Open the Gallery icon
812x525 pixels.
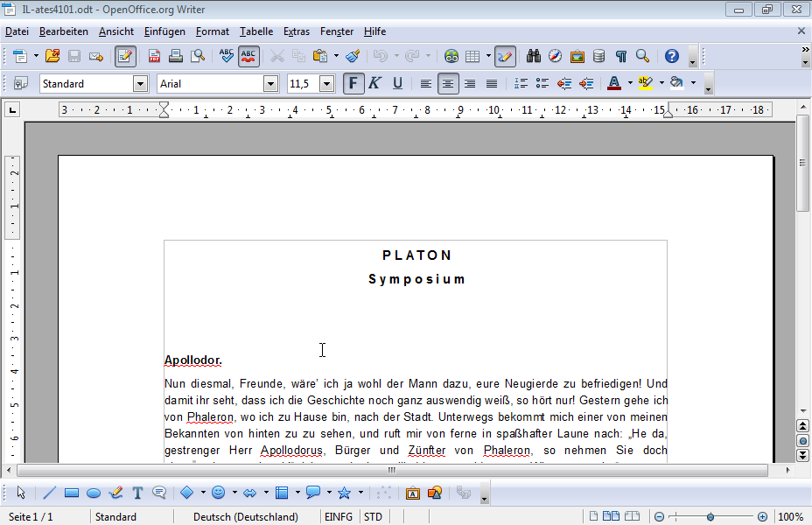pyautogui.click(x=577, y=56)
